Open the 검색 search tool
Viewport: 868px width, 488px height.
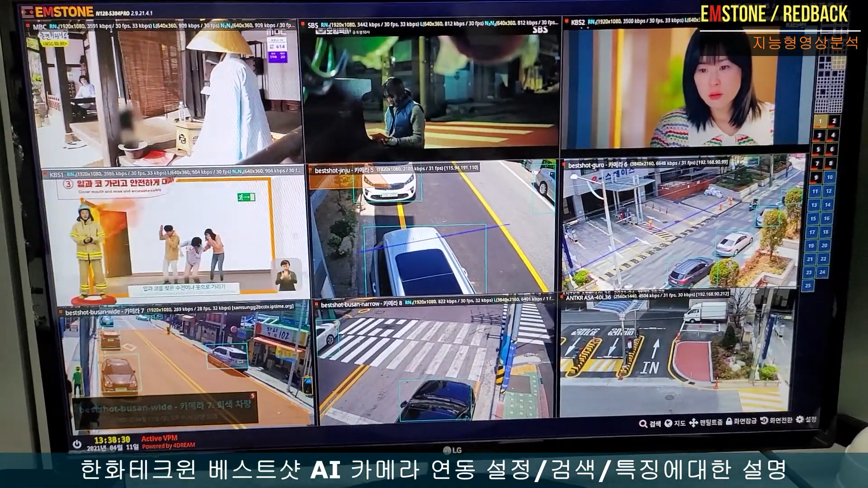[x=650, y=424]
